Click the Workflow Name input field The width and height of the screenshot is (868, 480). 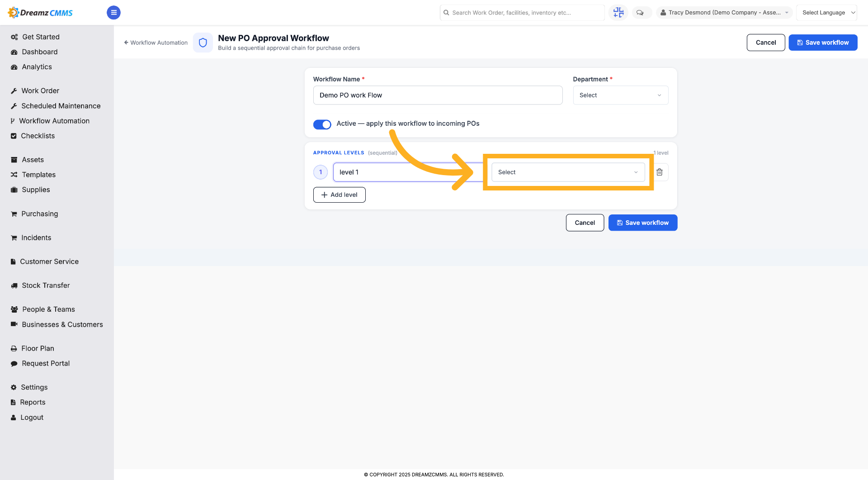[438, 95]
